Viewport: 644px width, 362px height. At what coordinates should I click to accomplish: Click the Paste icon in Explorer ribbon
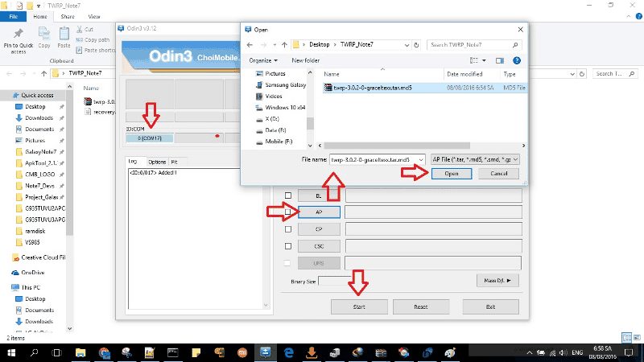[64, 38]
